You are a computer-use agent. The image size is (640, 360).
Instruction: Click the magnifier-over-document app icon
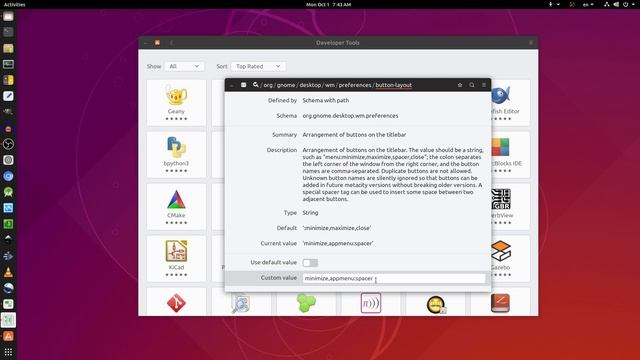(x=241, y=303)
